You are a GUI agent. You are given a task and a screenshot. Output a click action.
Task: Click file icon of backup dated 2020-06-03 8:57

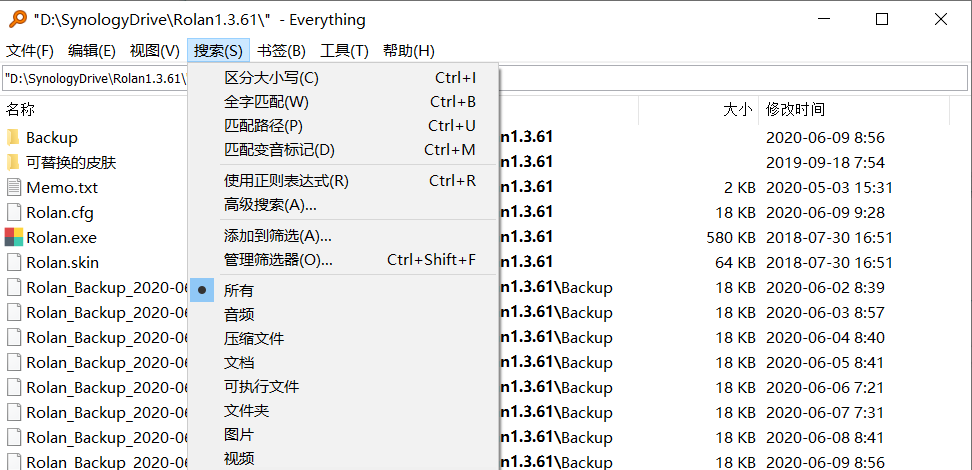14,312
